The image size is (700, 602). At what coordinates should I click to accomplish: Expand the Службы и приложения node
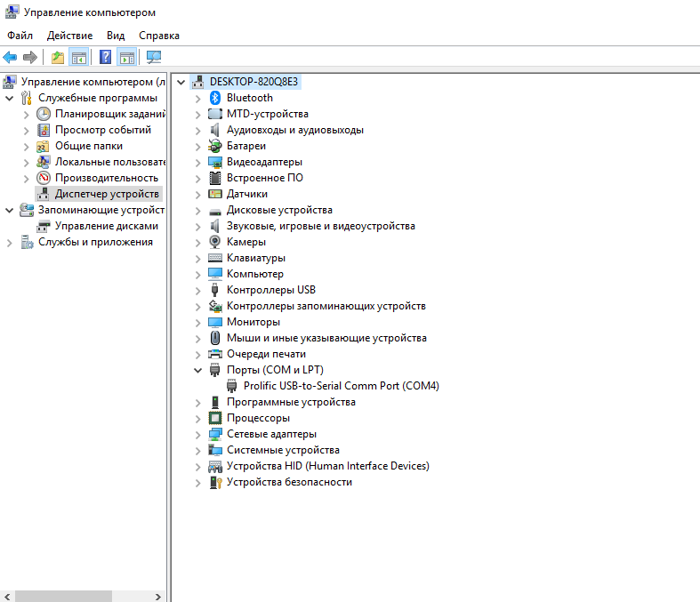pyautogui.click(x=10, y=243)
